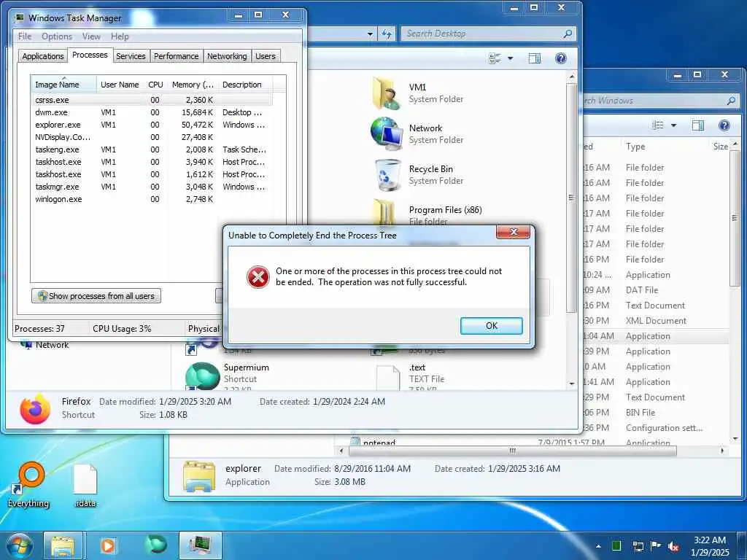Click the explorer application icon in details pane
Image resolution: width=747 pixels, height=560 pixels.
pyautogui.click(x=199, y=475)
